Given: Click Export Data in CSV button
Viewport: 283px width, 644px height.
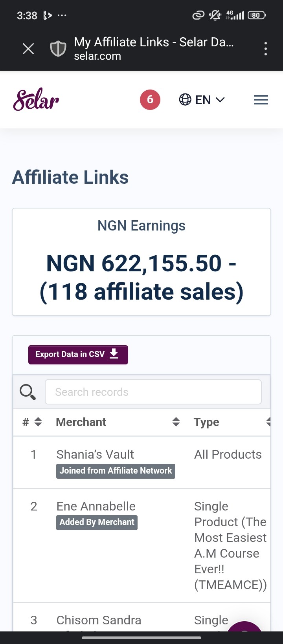Looking at the screenshot, I should (78, 355).
